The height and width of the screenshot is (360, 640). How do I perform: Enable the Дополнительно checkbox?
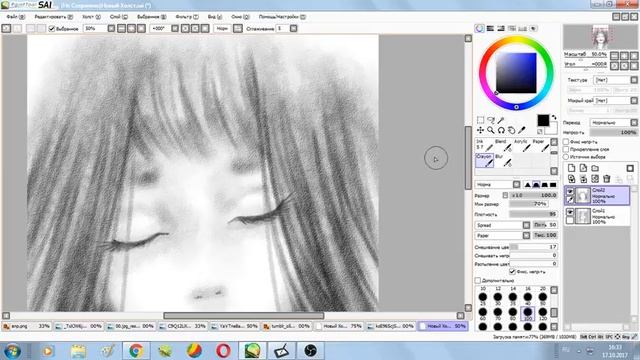pyautogui.click(x=478, y=280)
